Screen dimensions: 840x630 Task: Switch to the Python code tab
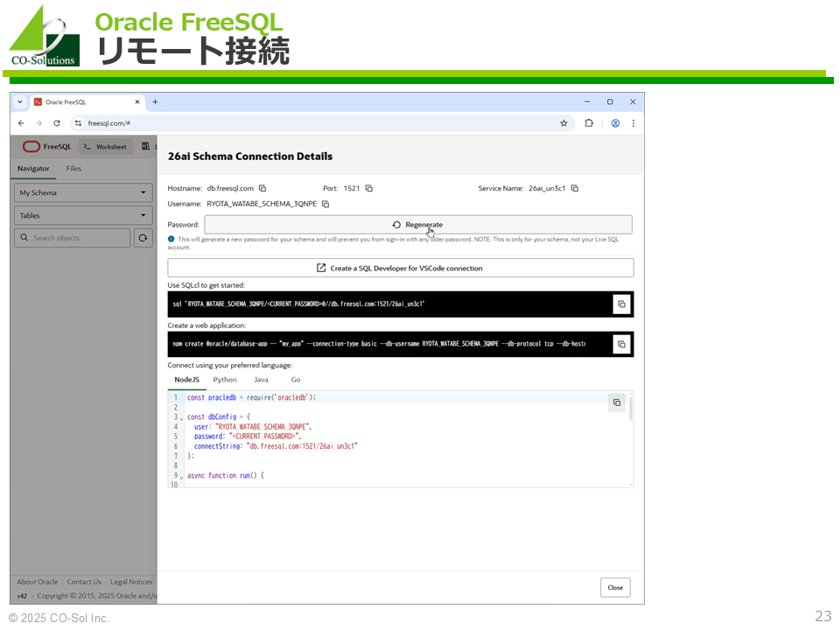coord(225,380)
